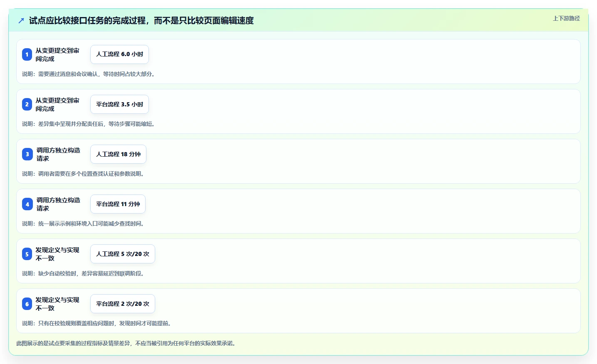Click the 平台流程 3.5 小时 chip
The image size is (597, 364).
click(x=119, y=104)
